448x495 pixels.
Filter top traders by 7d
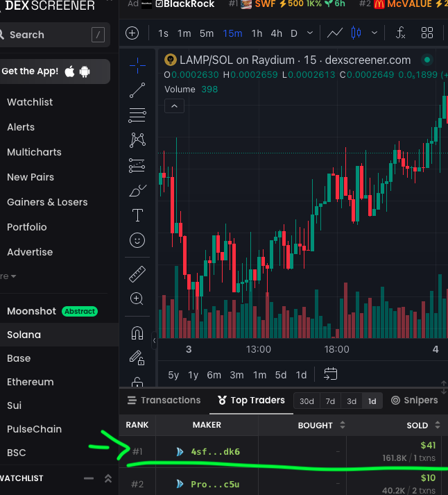click(330, 401)
